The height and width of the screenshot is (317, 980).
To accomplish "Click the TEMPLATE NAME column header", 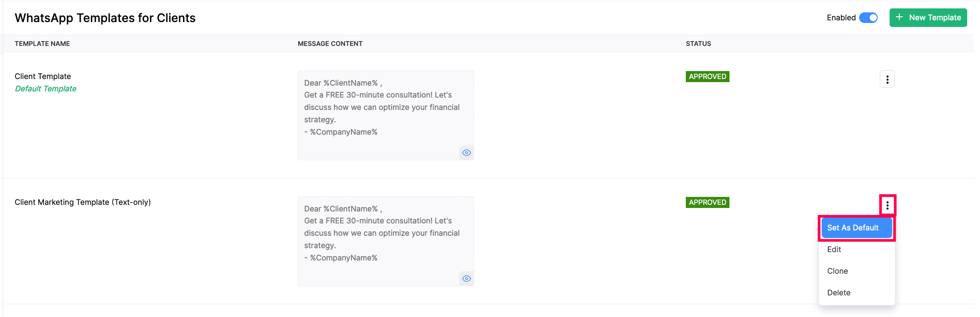I will click(42, 44).
